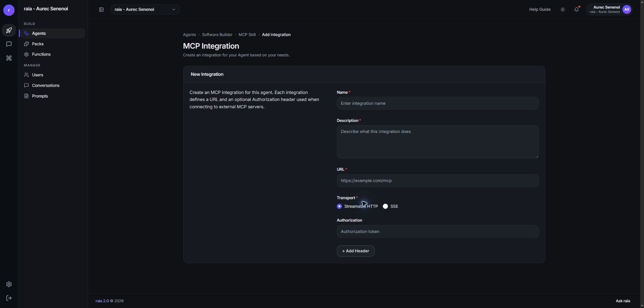Focus the Authorization token field
The height and width of the screenshot is (308, 644).
pyautogui.click(x=438, y=232)
